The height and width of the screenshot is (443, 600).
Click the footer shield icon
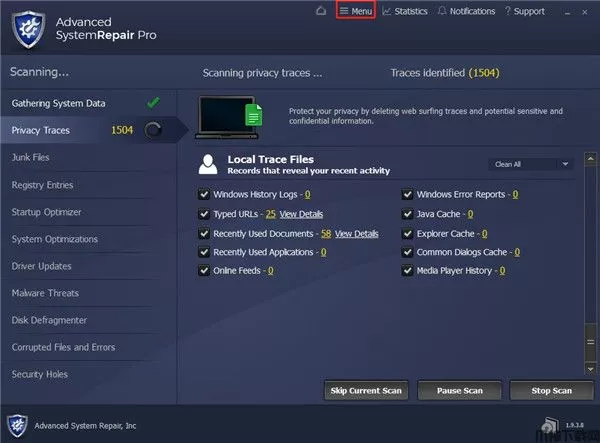pos(17,425)
